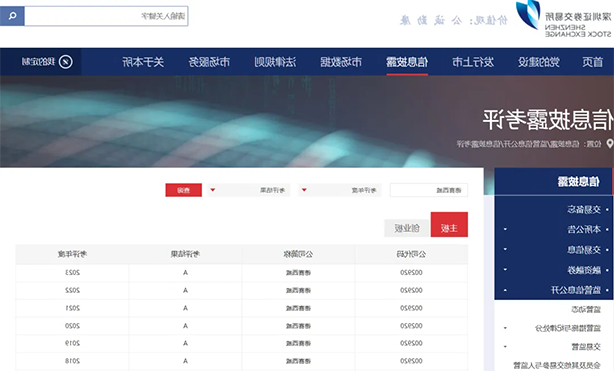Click the breadcrumb path text

coord(518,144)
